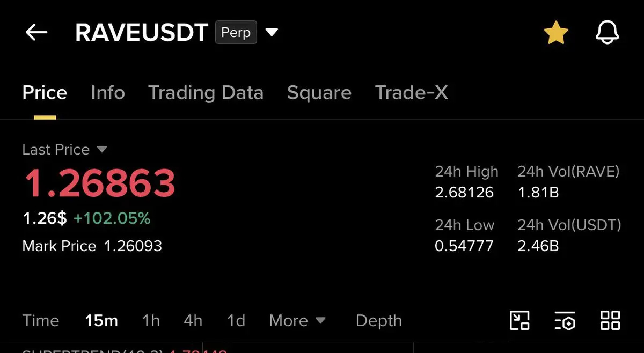This screenshot has width=644, height=353.
Task: Open the picture-in-picture chart icon
Action: click(x=519, y=320)
